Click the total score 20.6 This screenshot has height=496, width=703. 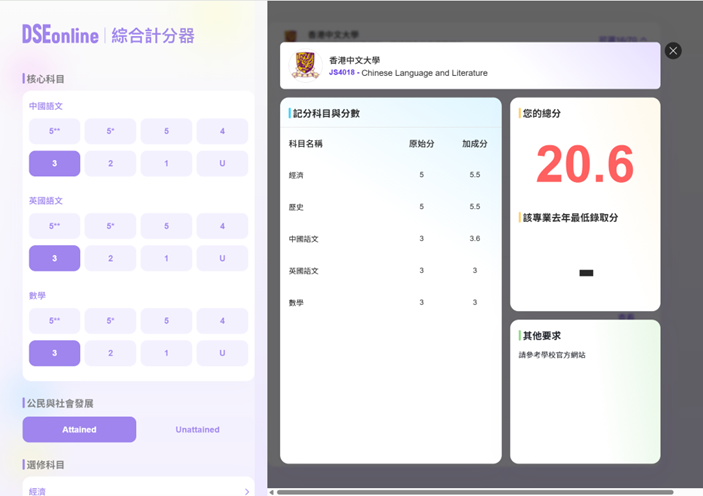[585, 165]
